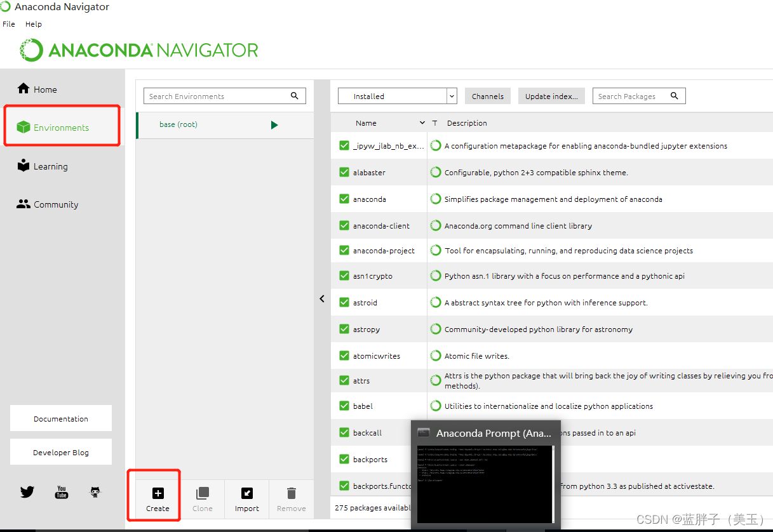This screenshot has height=532, width=773.
Task: Toggle the astropy package checkbox
Action: click(x=344, y=329)
